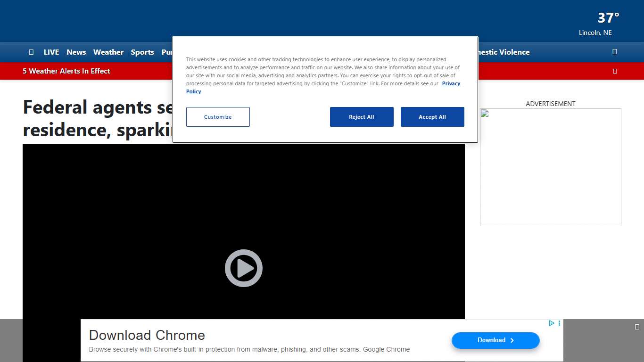Open the hamburger menu icon left of LIVE

click(31, 52)
